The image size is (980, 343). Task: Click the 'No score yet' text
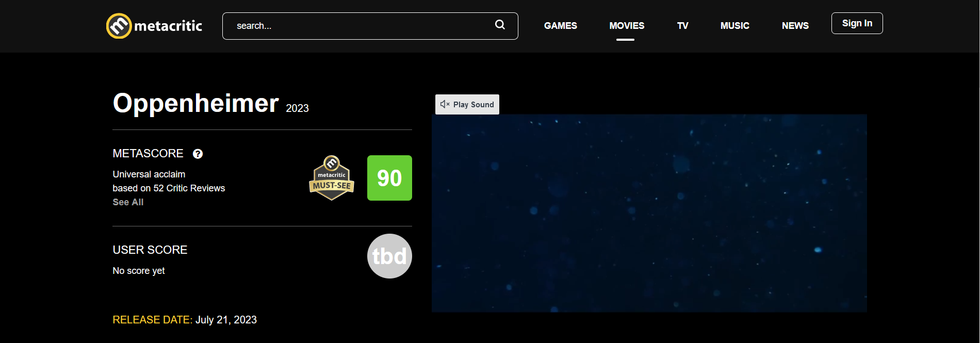[139, 271]
